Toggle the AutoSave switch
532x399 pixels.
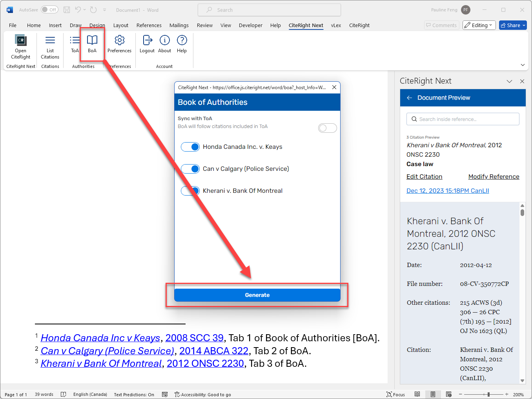pos(49,10)
